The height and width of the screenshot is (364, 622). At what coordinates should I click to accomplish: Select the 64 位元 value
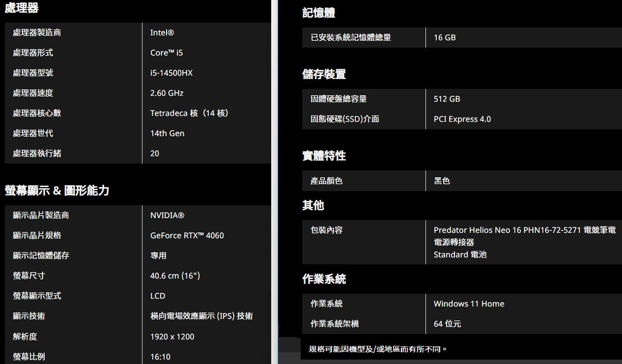tap(447, 324)
